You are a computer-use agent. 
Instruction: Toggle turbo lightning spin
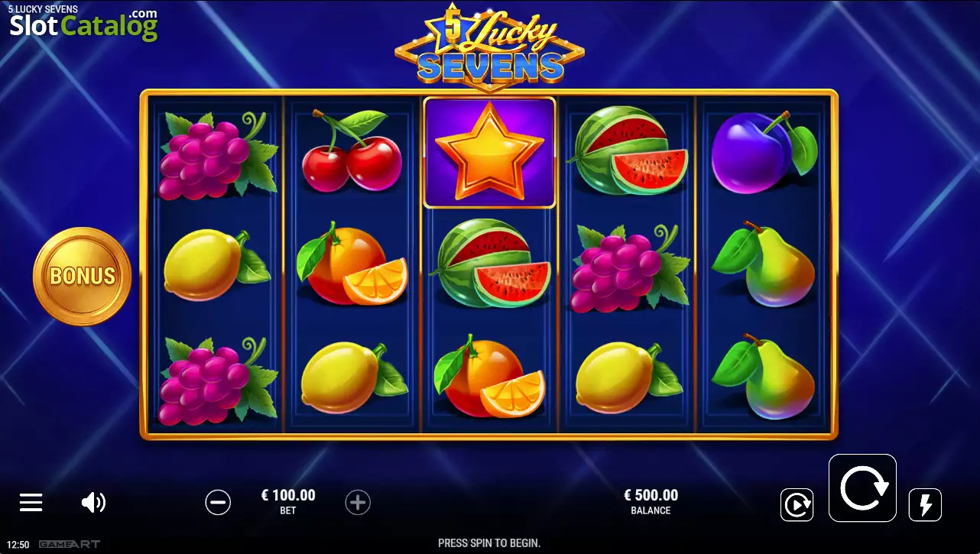(925, 505)
